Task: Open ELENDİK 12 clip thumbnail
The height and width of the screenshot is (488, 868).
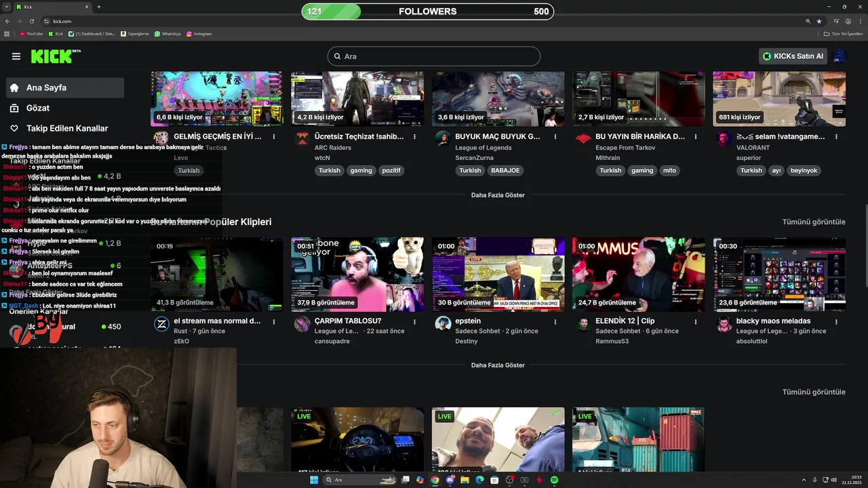Action: [638, 274]
